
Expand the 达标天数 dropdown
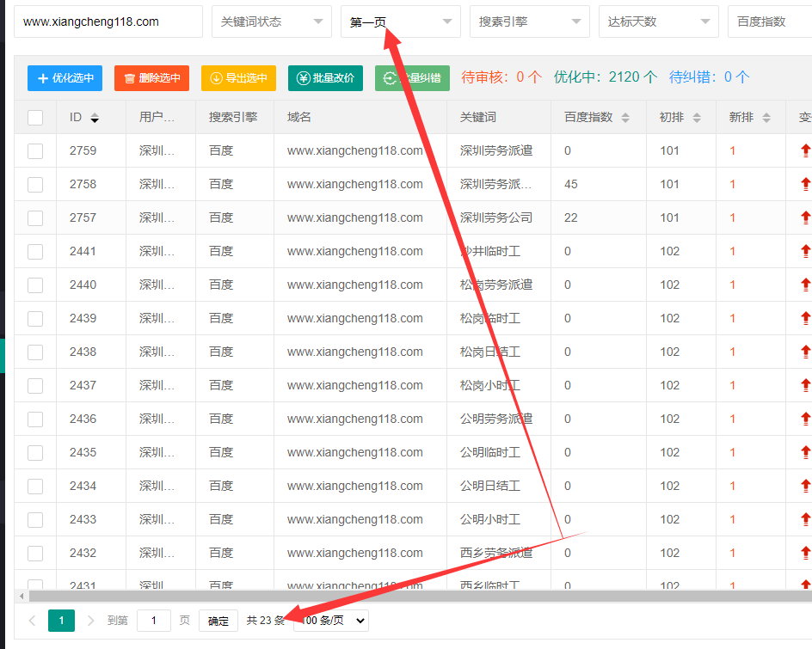coord(658,21)
